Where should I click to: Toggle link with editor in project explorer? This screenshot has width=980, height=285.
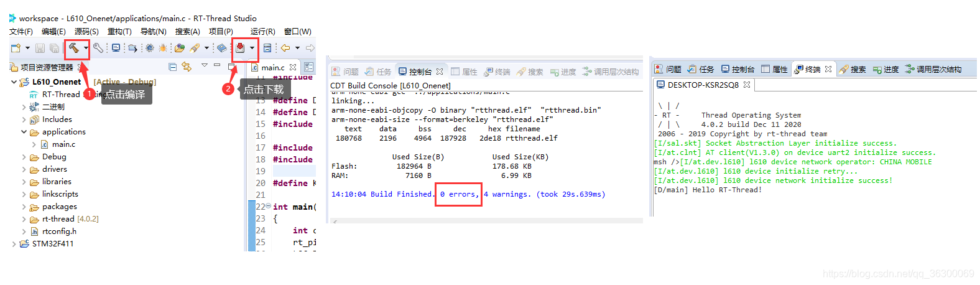pyautogui.click(x=187, y=66)
